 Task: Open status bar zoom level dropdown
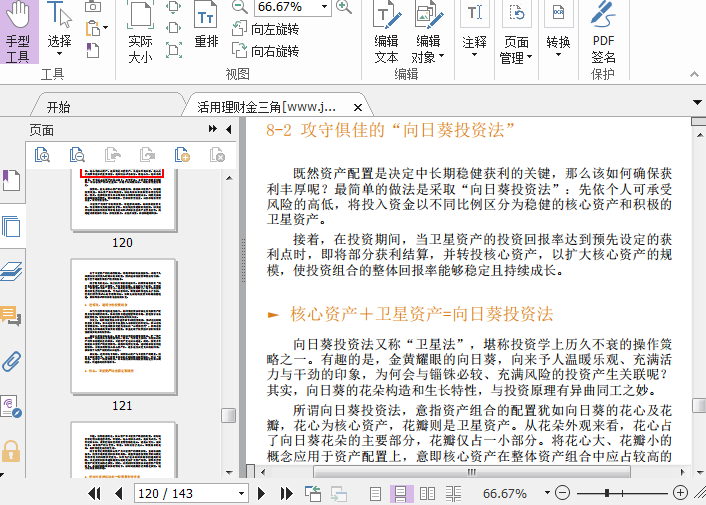547,493
